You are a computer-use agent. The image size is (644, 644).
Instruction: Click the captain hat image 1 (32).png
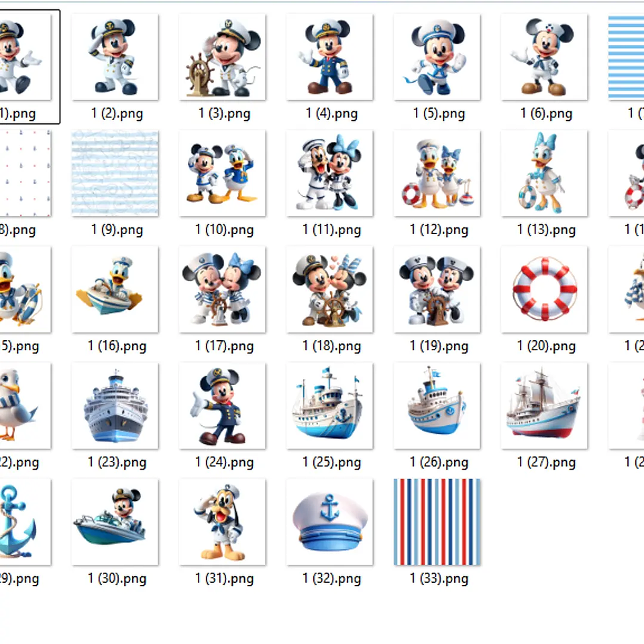click(329, 521)
